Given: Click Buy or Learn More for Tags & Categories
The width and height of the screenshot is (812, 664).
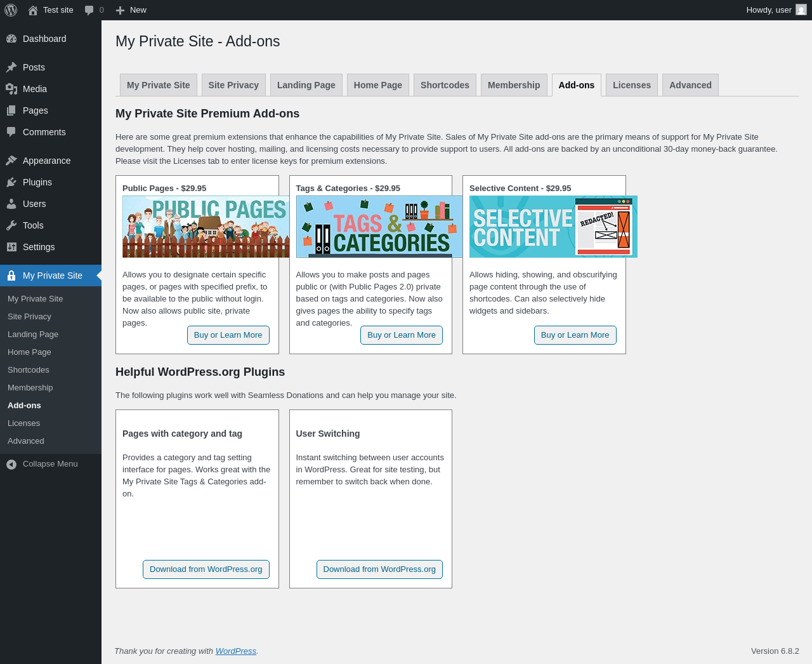Looking at the screenshot, I should pyautogui.click(x=402, y=335).
